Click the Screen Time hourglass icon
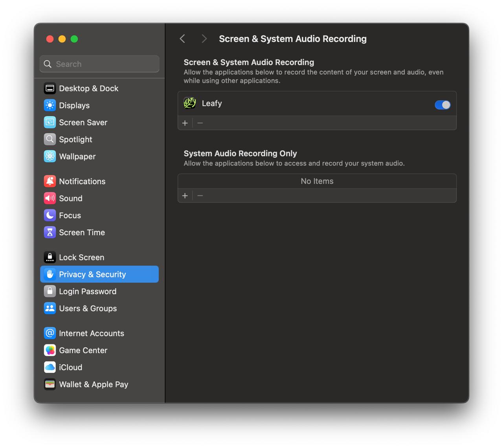The height and width of the screenshot is (448, 503). coord(50,232)
